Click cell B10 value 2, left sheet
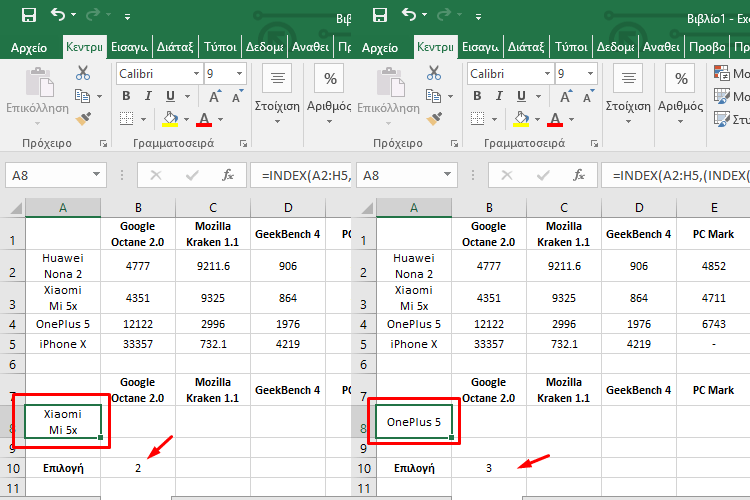 tap(138, 468)
